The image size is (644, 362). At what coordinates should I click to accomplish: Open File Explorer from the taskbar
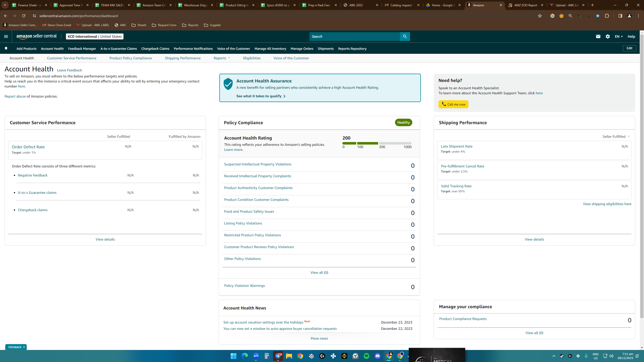[x=289, y=356]
